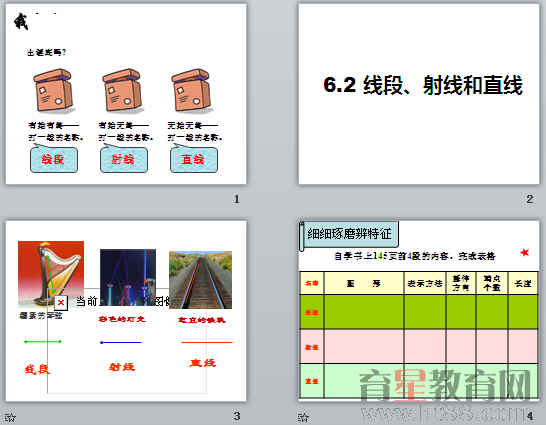Click the orange straight line on slide 3
The height and width of the screenshot is (425, 546).
point(207,342)
